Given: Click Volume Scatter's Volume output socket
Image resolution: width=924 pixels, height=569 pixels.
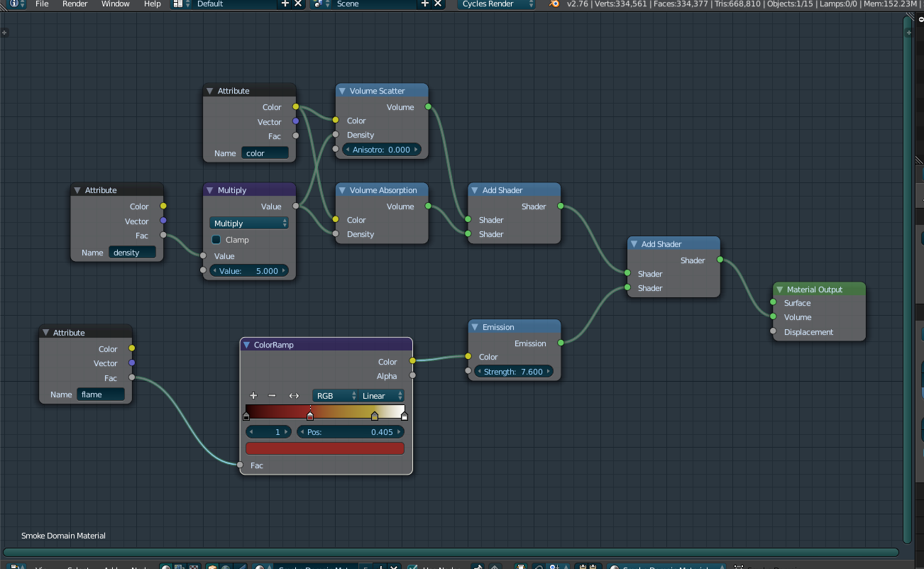Looking at the screenshot, I should point(428,106).
